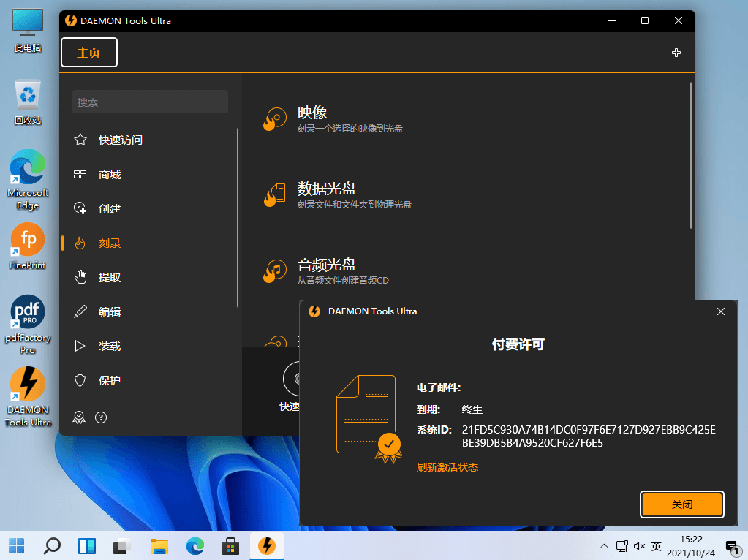
Task: Select 商城 menu entry text
Action: (x=110, y=175)
